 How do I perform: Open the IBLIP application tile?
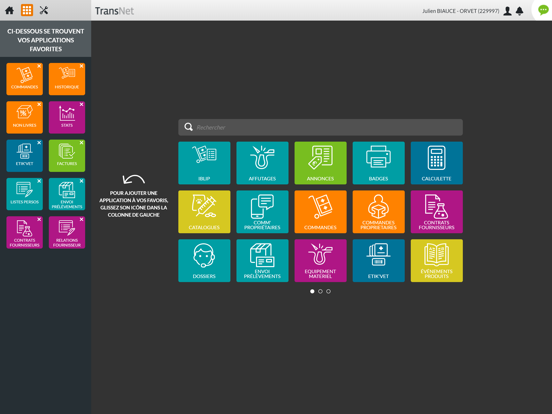tap(204, 163)
